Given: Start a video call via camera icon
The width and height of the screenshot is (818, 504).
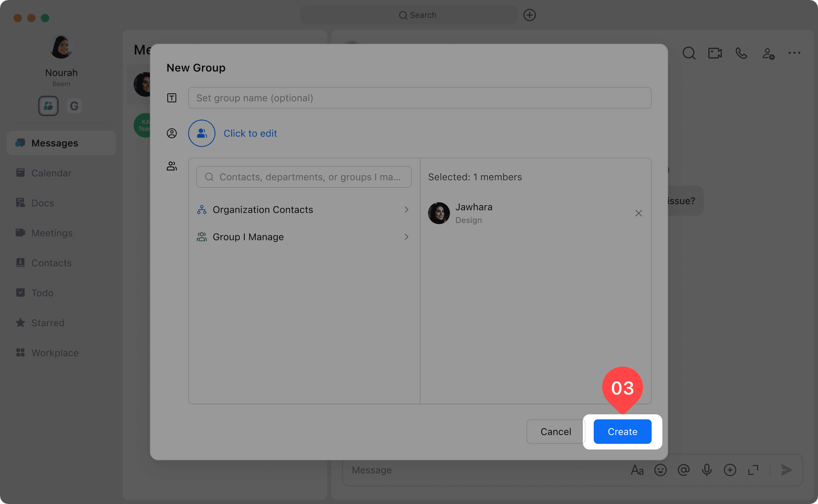Looking at the screenshot, I should pyautogui.click(x=715, y=53).
